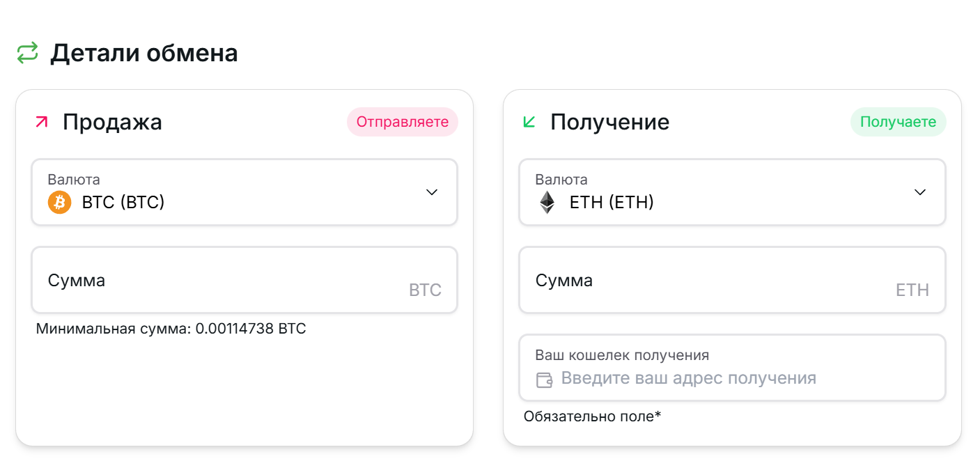Viewport: 980px width, 468px height.
Task: Click the green exchange arrows icon
Action: coord(28,52)
